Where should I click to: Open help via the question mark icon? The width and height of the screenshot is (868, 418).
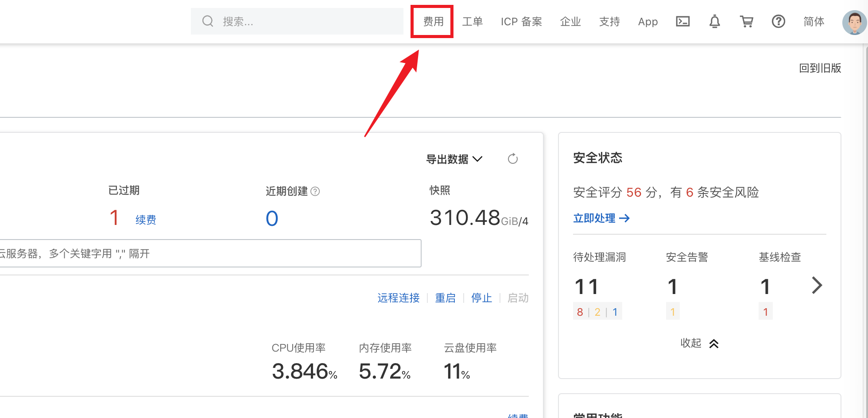tap(778, 21)
